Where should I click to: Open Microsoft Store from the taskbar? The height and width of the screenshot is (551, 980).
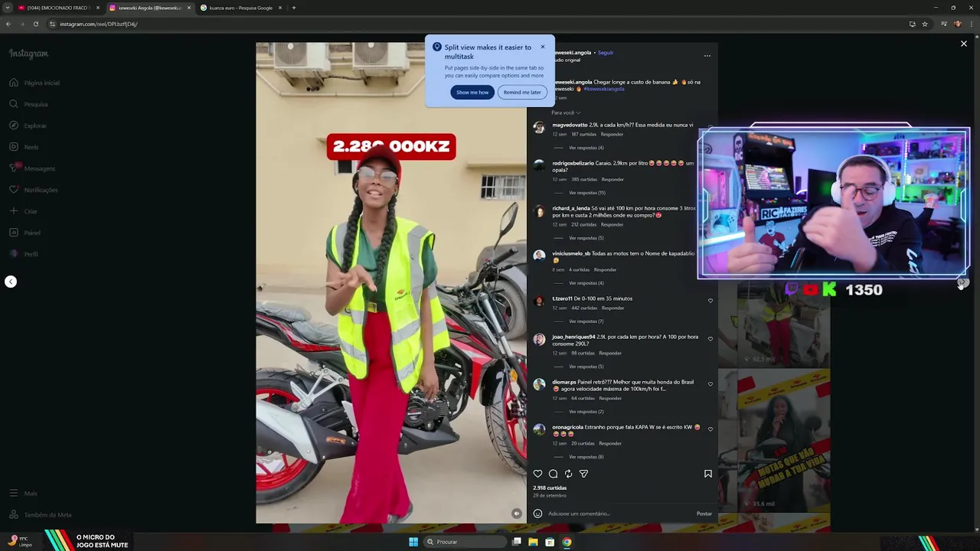point(550,542)
